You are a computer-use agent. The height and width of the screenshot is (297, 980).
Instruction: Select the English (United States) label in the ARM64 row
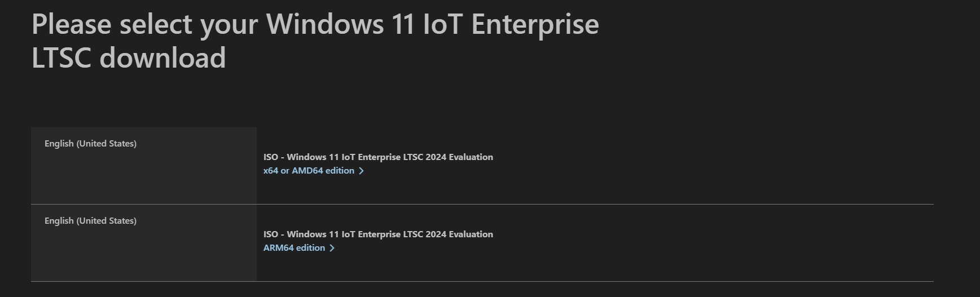pyautogui.click(x=90, y=221)
